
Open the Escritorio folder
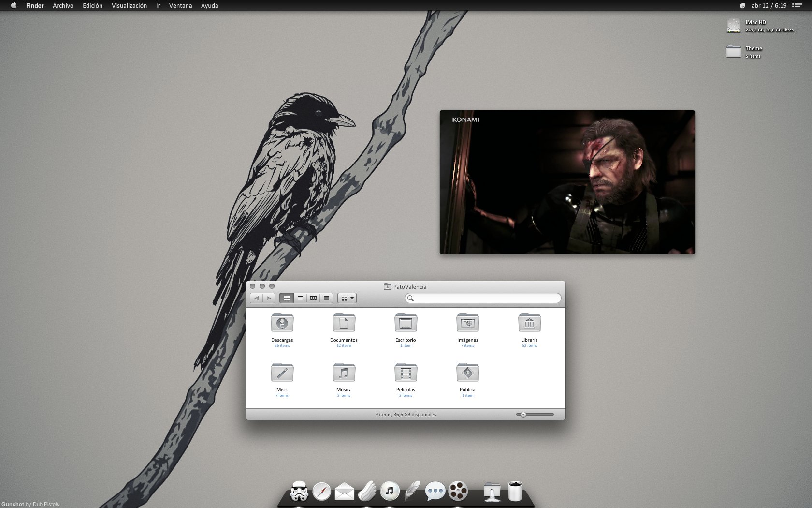pyautogui.click(x=406, y=323)
